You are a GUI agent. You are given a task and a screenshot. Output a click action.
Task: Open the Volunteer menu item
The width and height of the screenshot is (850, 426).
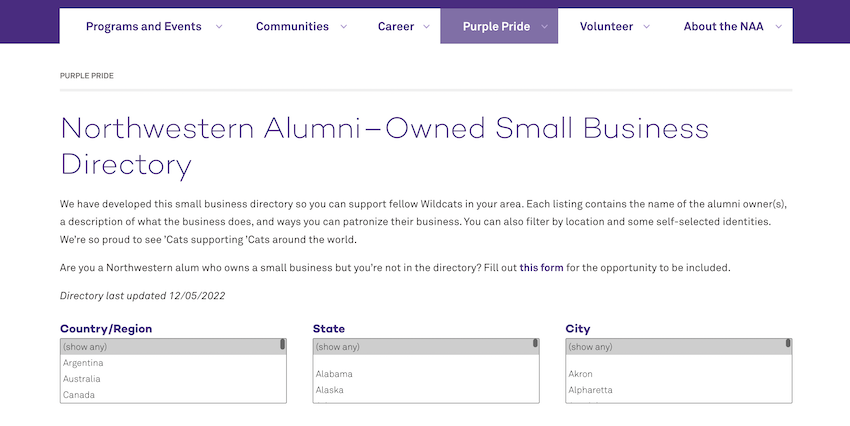[x=606, y=27]
